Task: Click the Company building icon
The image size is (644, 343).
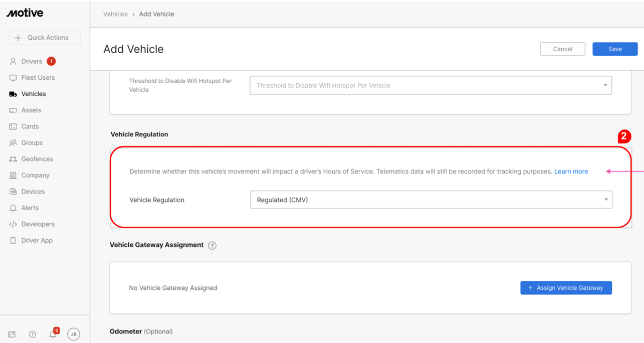Action: [13, 176]
